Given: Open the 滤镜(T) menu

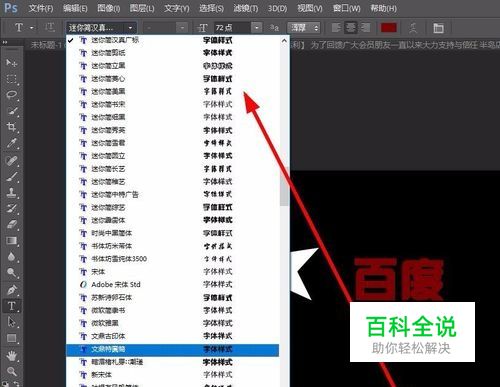Looking at the screenshot, I should point(246,8).
